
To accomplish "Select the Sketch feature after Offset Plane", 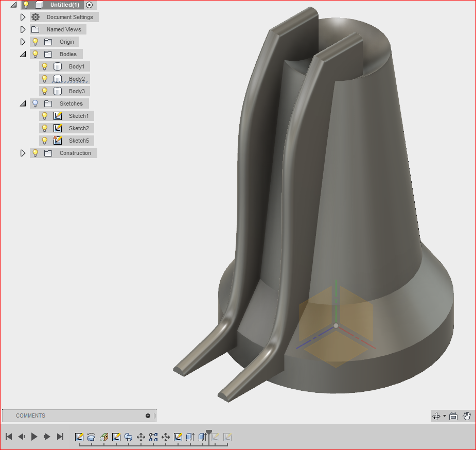I will 116,437.
